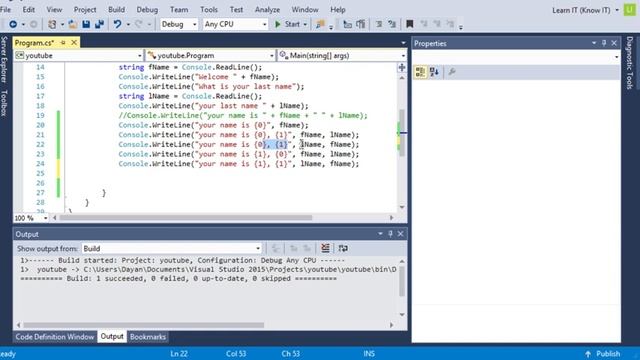Viewport: 640px width, 360px height.
Task: Expand the Start button dropdown arrow
Action: tap(305, 24)
